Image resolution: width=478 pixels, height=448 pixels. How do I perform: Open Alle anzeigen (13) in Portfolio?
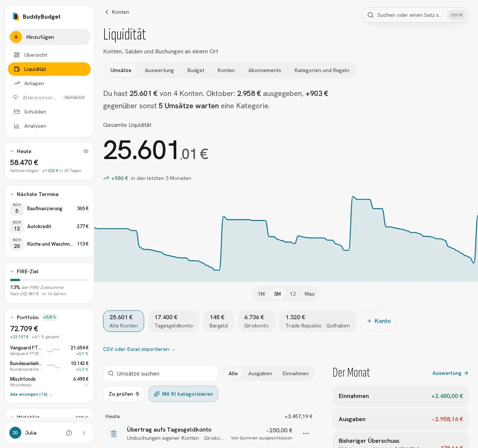coord(31,394)
